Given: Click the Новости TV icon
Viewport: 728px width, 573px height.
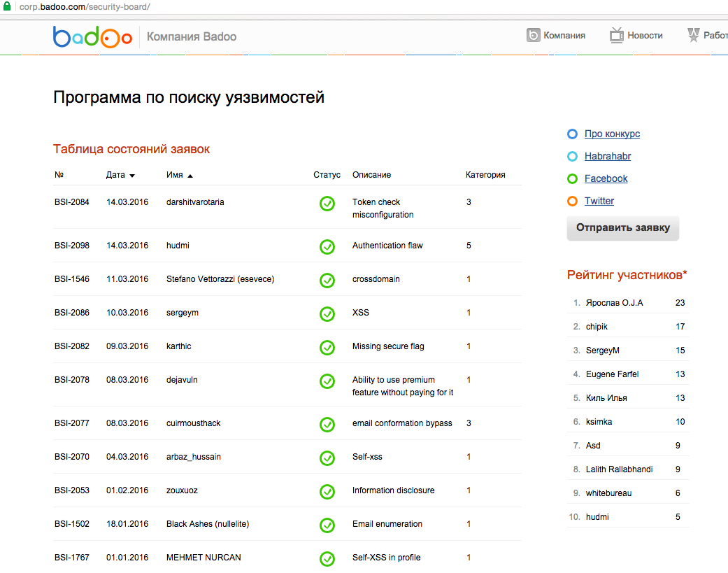Looking at the screenshot, I should point(616,35).
